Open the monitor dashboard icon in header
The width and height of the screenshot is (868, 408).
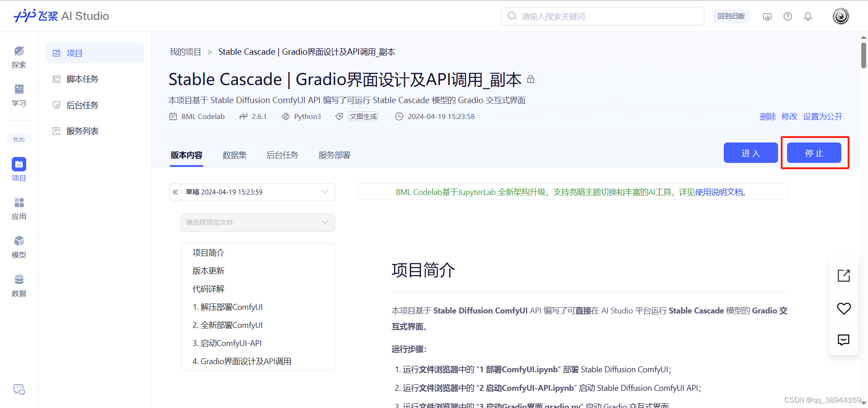pos(767,17)
